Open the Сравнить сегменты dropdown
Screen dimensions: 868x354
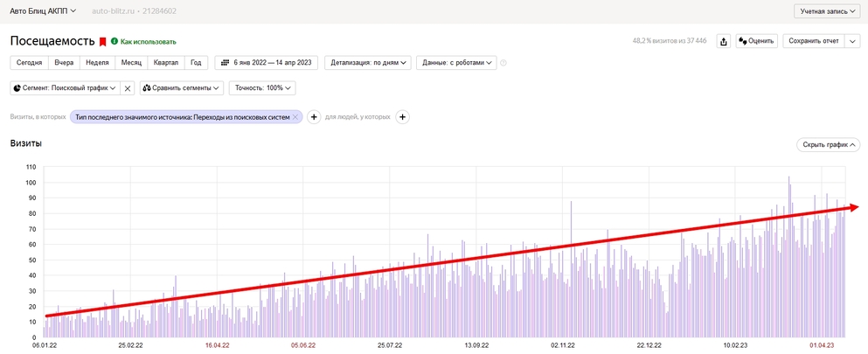(x=182, y=88)
